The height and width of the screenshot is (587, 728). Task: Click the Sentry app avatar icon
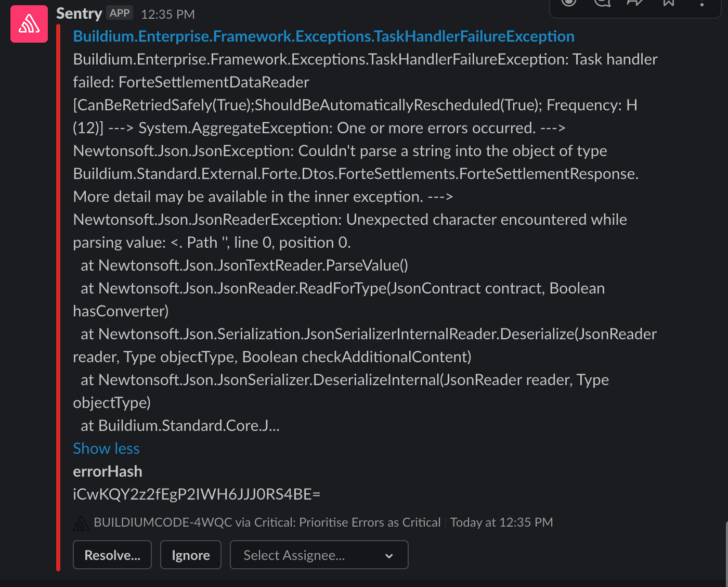pos(29,23)
